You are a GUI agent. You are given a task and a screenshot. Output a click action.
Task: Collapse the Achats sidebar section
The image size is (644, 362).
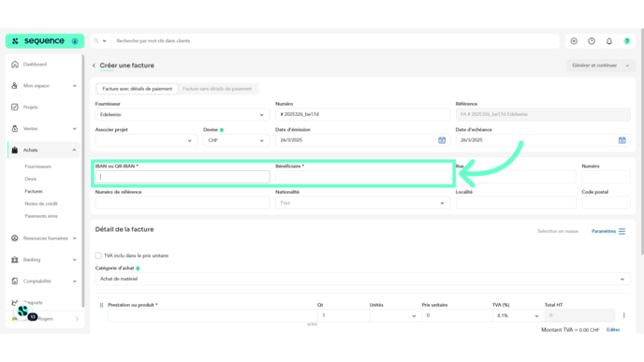click(x=74, y=151)
